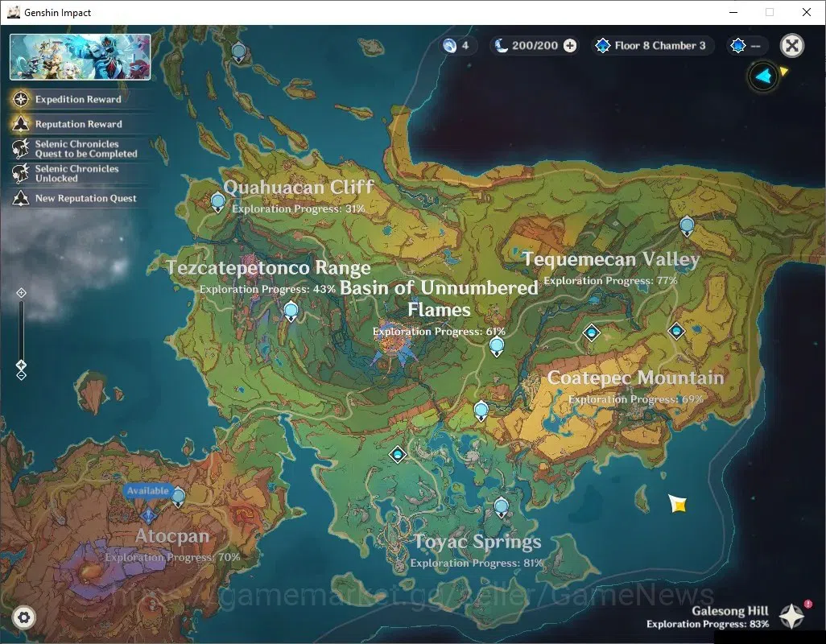The height and width of the screenshot is (644, 826).
Task: Select Selenic Chronicles Quest to be Completed
Action: pyautogui.click(x=78, y=148)
